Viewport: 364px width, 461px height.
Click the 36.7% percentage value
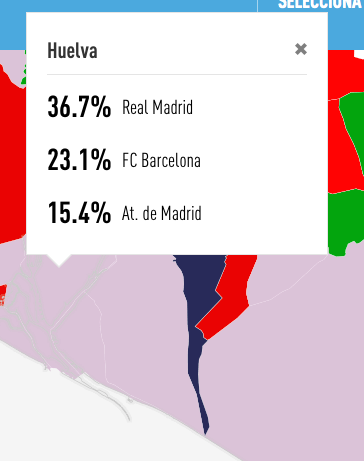(79, 107)
